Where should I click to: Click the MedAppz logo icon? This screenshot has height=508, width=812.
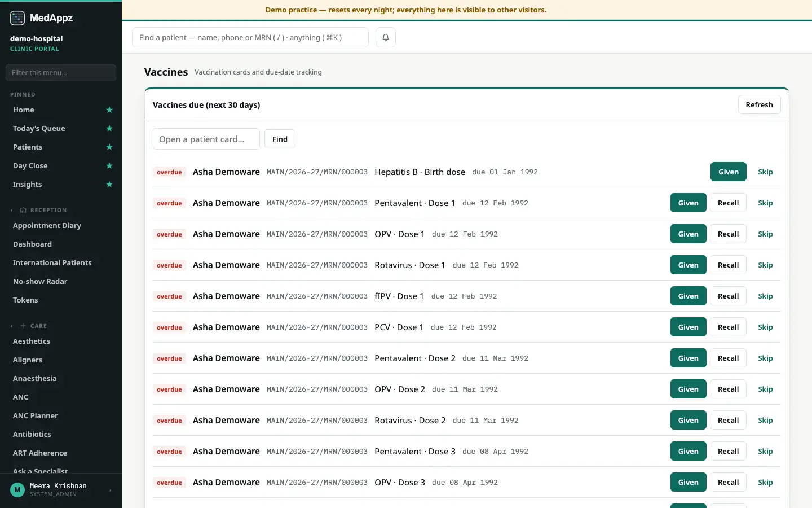(x=17, y=18)
